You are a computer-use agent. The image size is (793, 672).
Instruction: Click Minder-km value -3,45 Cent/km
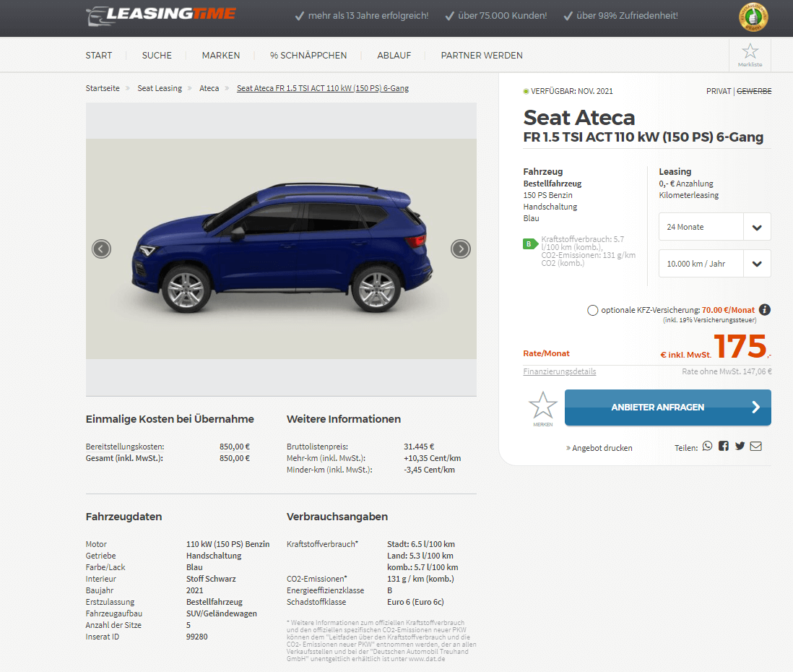(430, 470)
